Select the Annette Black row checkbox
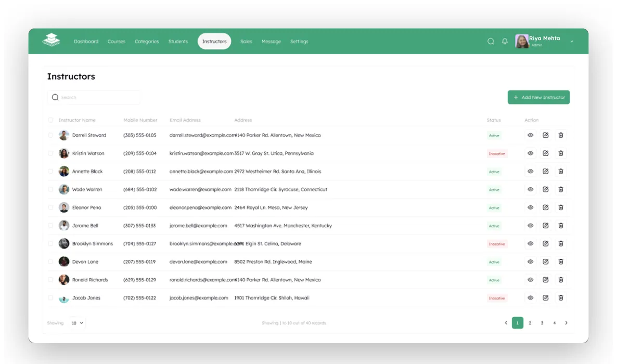617x364 pixels. 50,171
